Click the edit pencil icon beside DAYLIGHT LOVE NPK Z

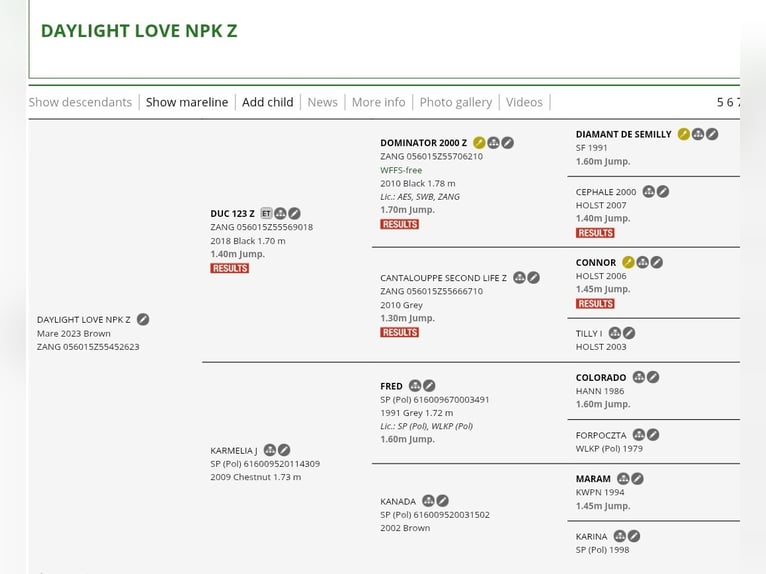point(143,319)
